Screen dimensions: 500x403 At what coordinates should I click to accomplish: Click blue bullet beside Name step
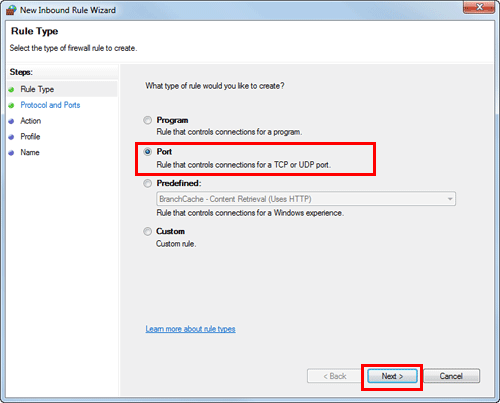[x=11, y=153]
